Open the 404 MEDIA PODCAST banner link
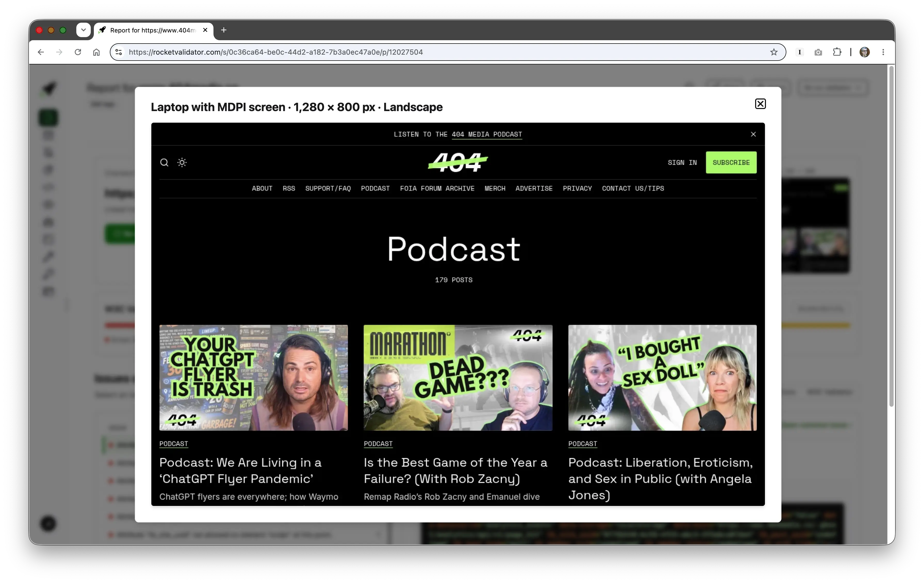 [486, 134]
